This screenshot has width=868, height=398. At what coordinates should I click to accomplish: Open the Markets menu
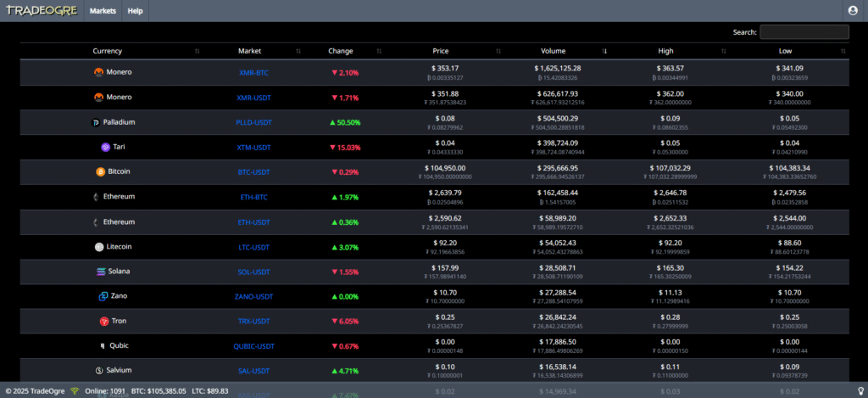tap(103, 10)
